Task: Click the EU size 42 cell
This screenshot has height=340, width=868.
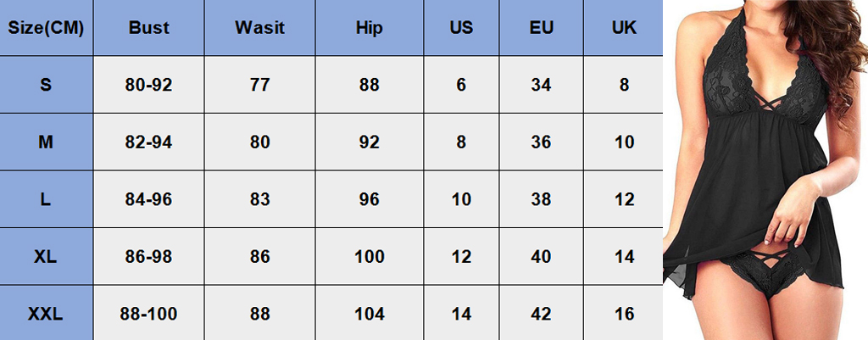Action: click(x=542, y=315)
